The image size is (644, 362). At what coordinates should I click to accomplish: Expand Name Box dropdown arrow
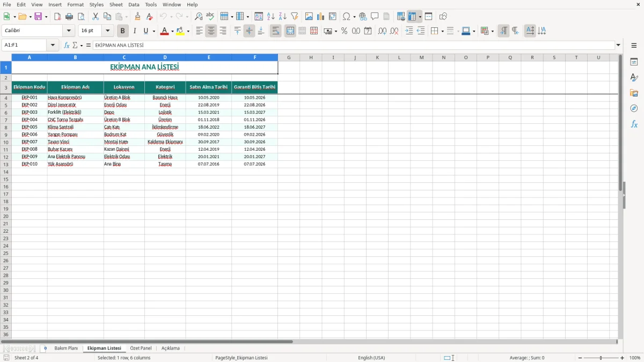click(53, 46)
